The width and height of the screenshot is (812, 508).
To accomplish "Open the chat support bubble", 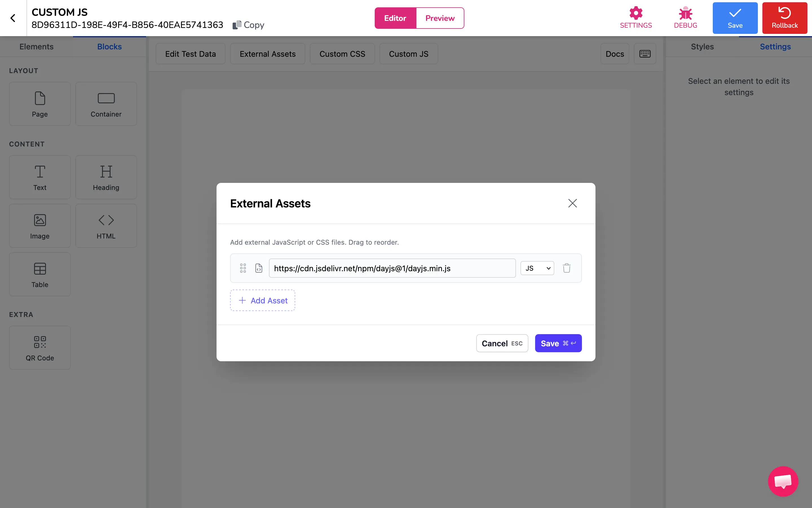I will (x=783, y=481).
